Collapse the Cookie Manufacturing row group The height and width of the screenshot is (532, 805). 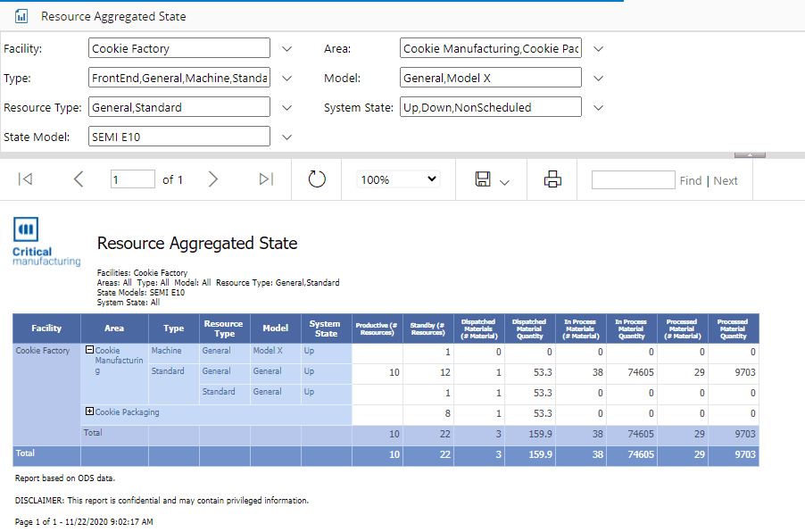[x=89, y=351]
